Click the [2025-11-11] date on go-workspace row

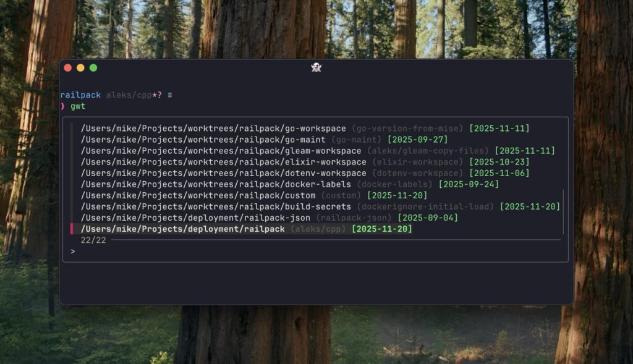tap(499, 129)
